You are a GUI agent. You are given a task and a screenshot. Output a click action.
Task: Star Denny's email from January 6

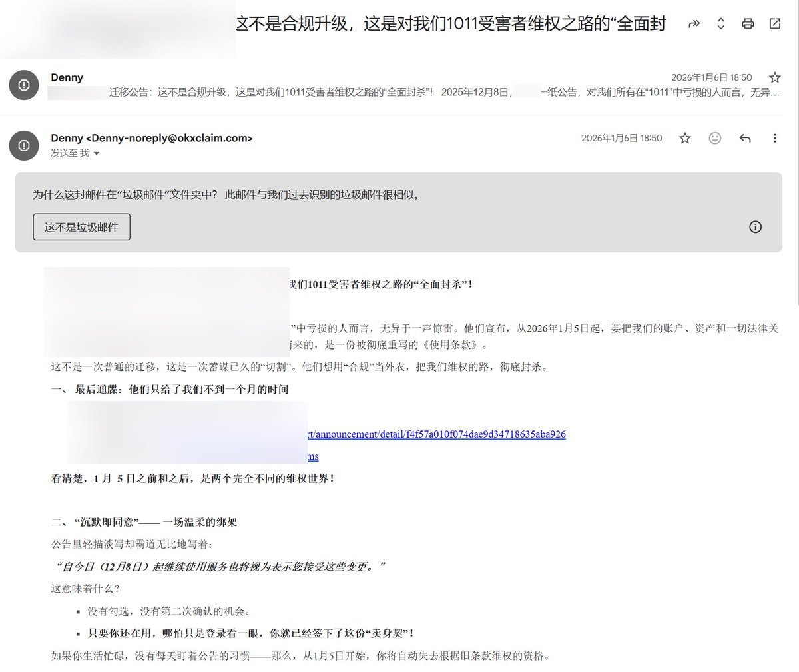[x=684, y=138]
